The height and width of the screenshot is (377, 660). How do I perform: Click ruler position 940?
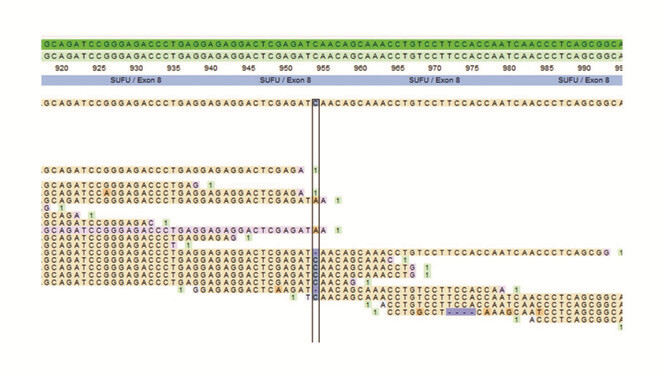[210, 68]
